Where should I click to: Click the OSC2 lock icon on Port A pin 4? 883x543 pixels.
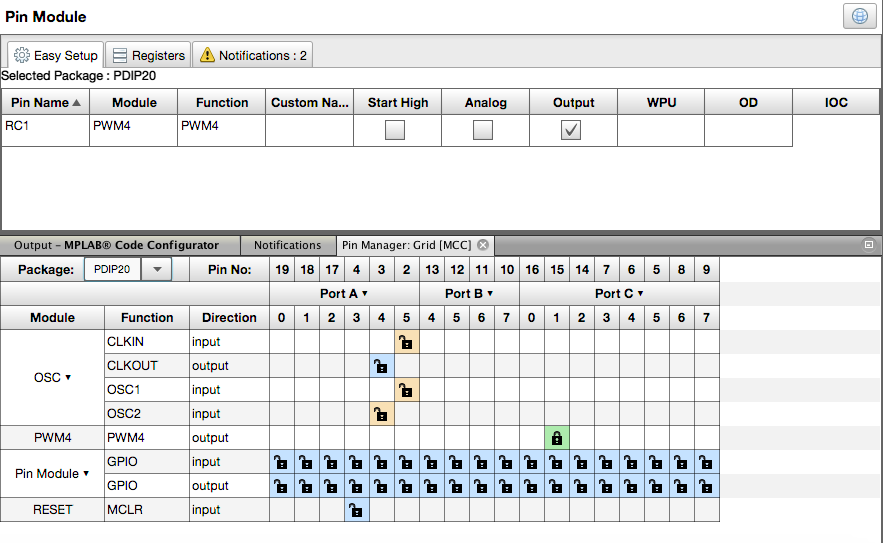381,414
